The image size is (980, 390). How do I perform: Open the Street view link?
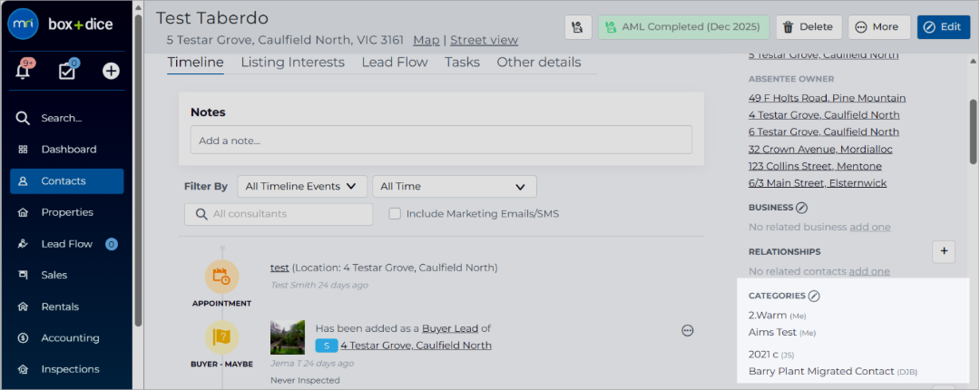(x=484, y=40)
